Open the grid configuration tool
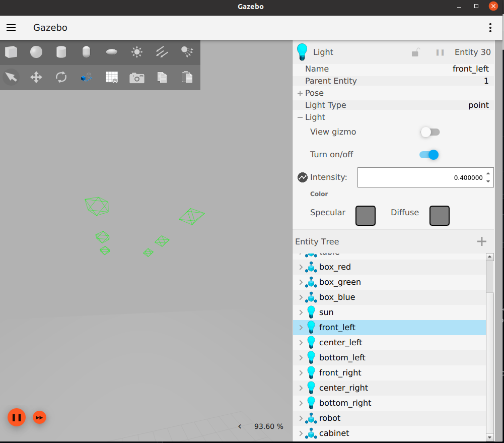The image size is (504, 443). point(112,77)
